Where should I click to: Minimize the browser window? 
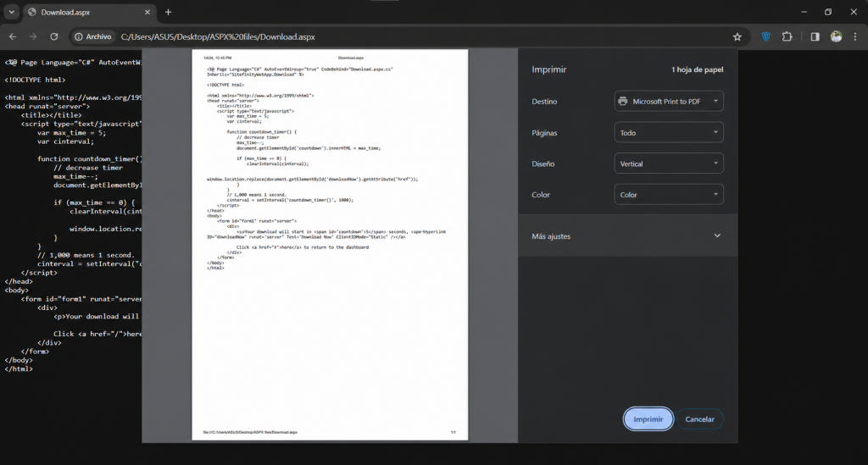[804, 12]
